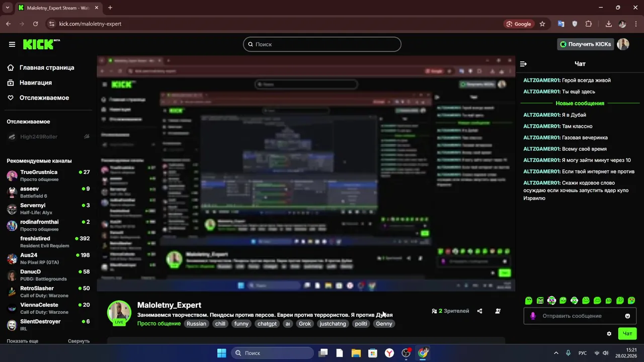Open OBS Studio from taskbar
The image size is (644, 362).
click(x=406, y=353)
